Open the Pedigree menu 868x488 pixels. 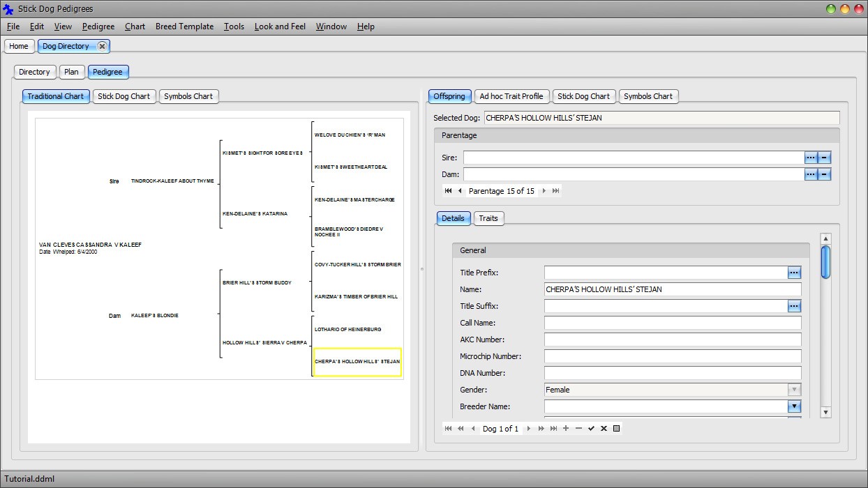coord(98,26)
